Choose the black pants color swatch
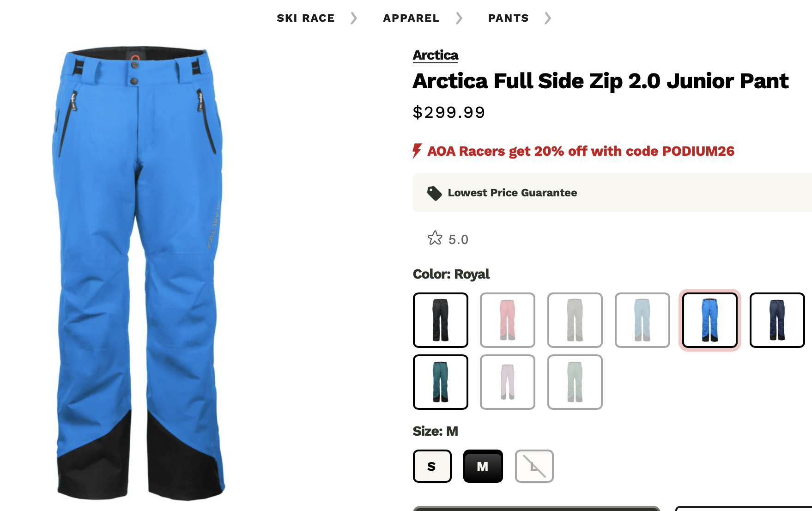The height and width of the screenshot is (511, 812). pyautogui.click(x=441, y=320)
